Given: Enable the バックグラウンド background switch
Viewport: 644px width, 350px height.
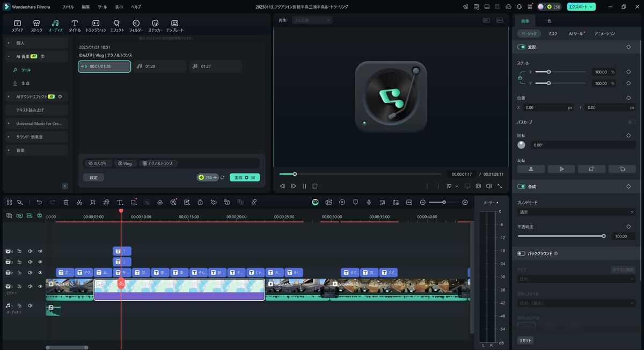Looking at the screenshot, I should click(521, 254).
